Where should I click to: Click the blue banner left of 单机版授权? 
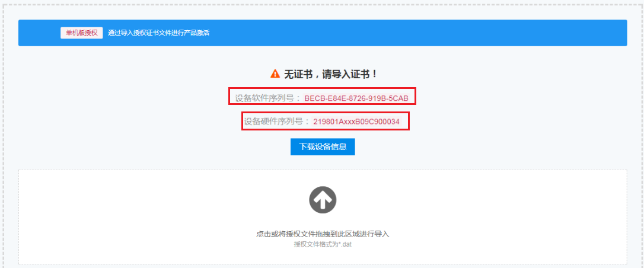[39, 33]
